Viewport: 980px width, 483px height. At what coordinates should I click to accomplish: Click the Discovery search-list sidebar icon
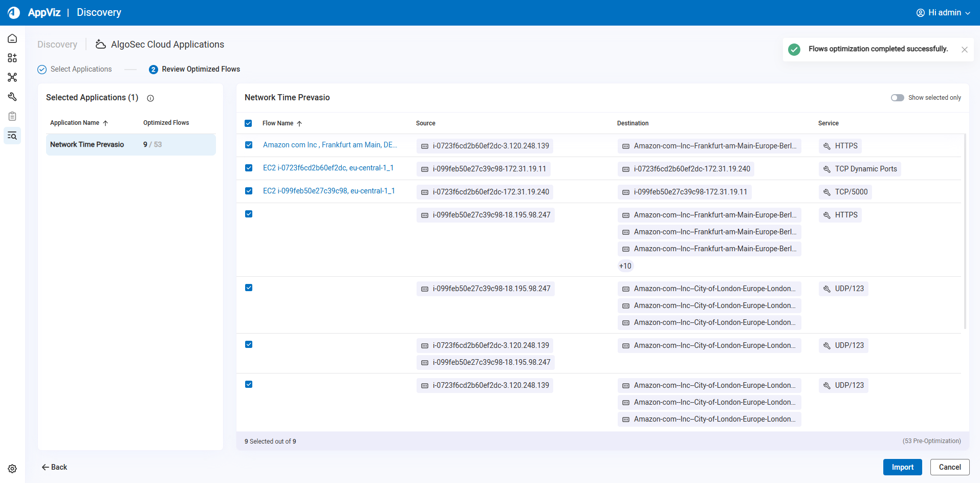click(12, 136)
